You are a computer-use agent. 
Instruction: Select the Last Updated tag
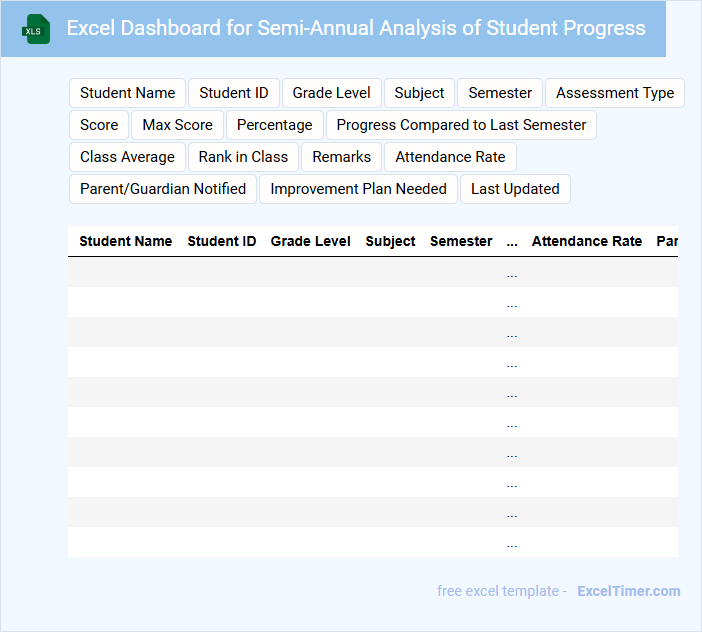515,189
